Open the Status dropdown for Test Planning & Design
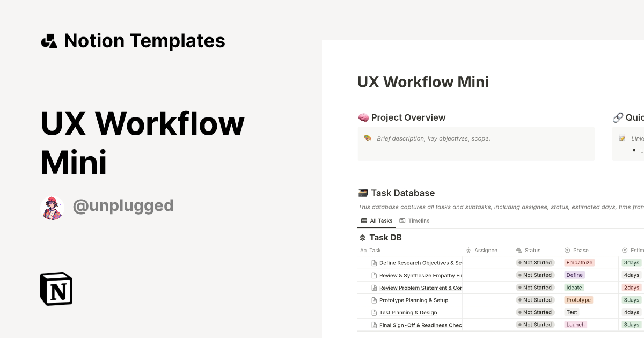This screenshot has width=644, height=338. pos(536,312)
